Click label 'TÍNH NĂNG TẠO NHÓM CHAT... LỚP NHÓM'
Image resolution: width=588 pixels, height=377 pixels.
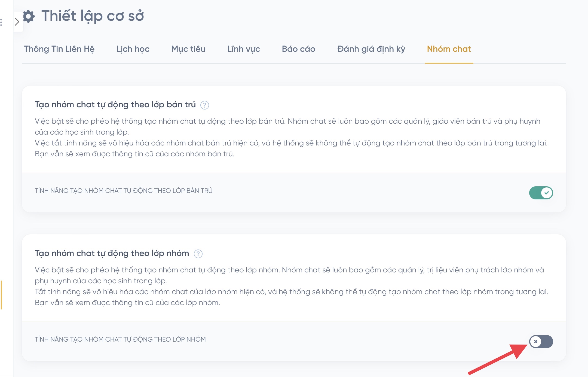coord(120,339)
